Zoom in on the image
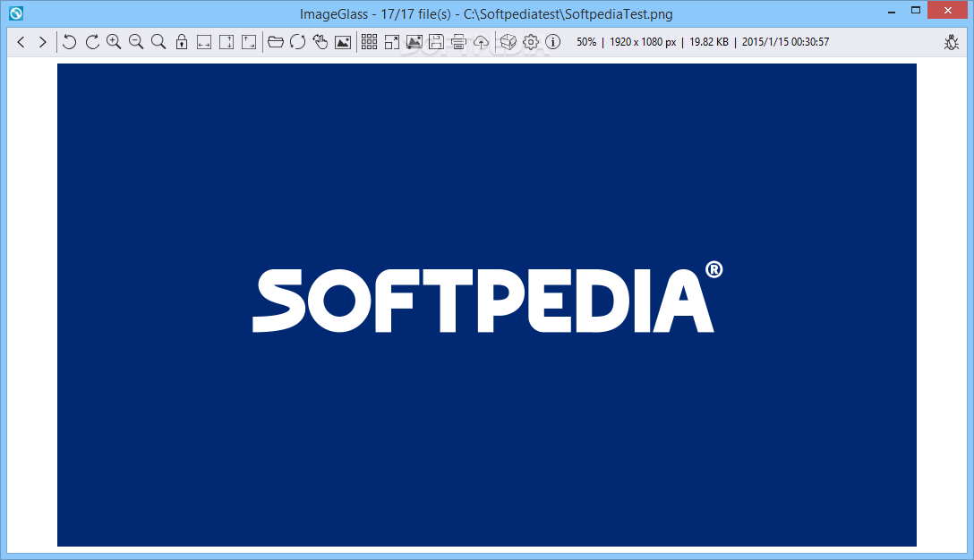This screenshot has width=974, height=560. tap(114, 42)
